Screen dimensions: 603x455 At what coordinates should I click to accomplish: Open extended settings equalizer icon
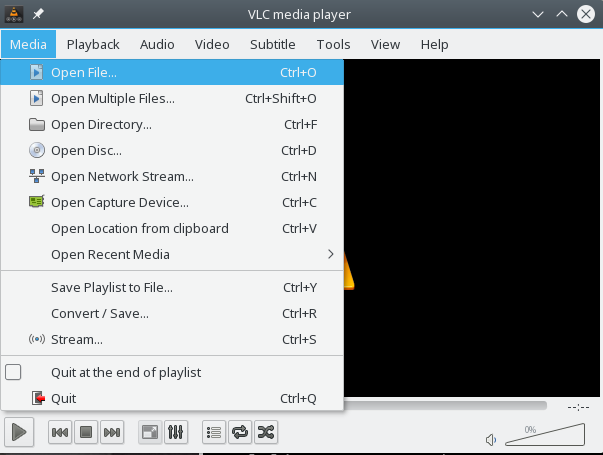(x=176, y=432)
